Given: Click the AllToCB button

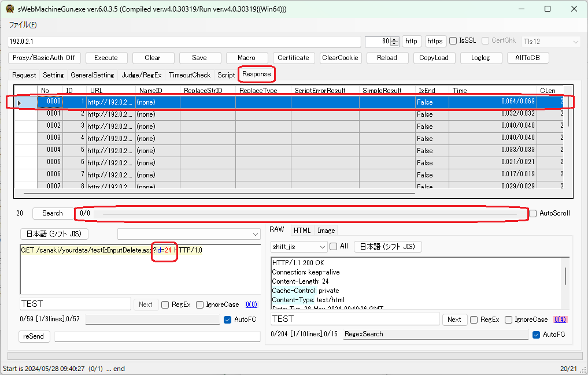Looking at the screenshot, I should coord(528,58).
